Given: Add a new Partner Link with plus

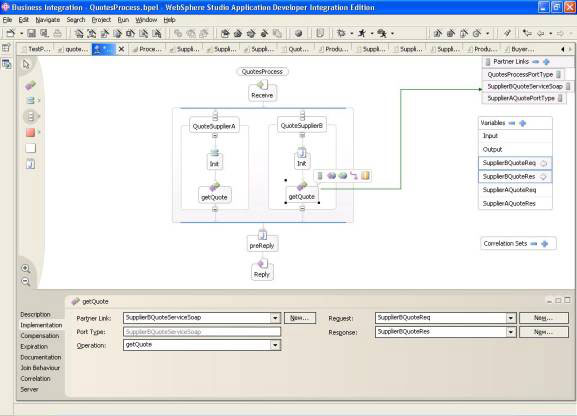Looking at the screenshot, I should 546,62.
